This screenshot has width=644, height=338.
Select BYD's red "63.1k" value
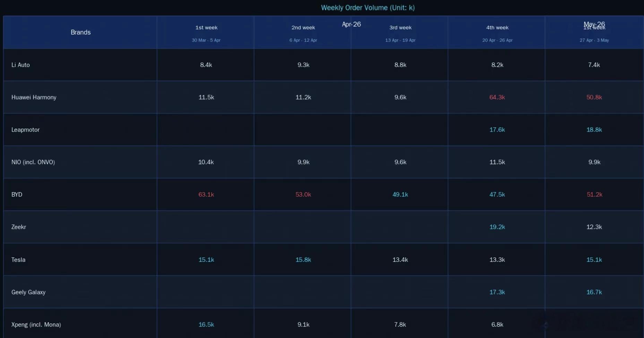point(206,195)
